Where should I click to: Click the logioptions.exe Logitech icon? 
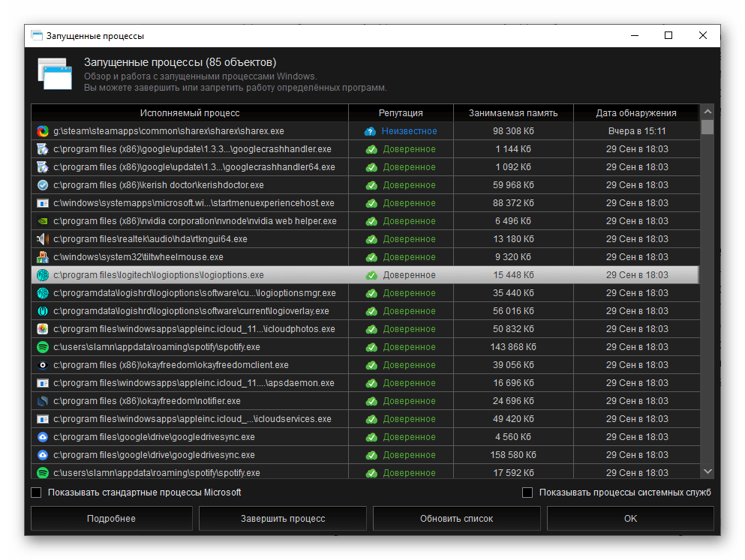click(x=43, y=275)
